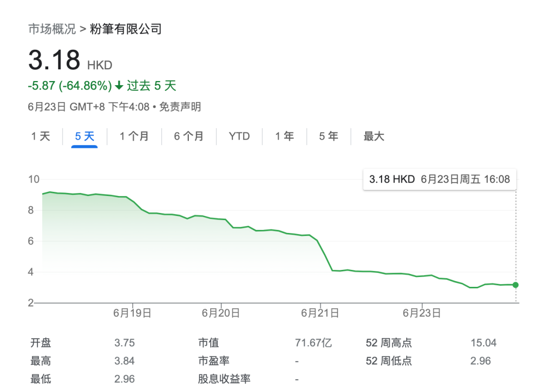Click the HKD currency label beside price
The image size is (554, 392).
tap(100, 65)
